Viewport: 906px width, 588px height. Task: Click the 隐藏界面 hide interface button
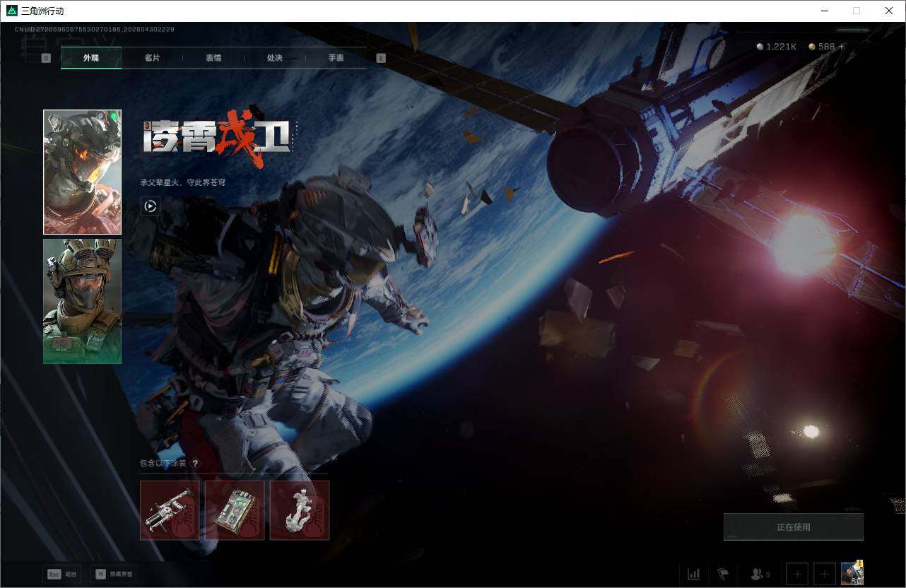(x=114, y=574)
